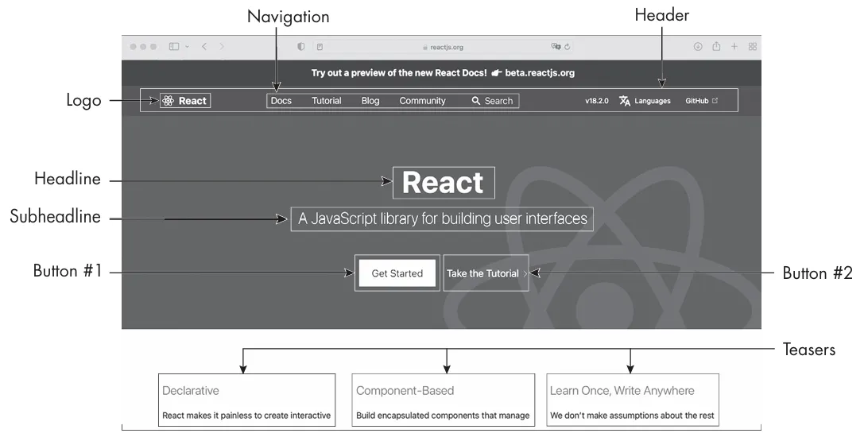Click the translate icon in address bar
This screenshot has width=868, height=437.
[556, 47]
